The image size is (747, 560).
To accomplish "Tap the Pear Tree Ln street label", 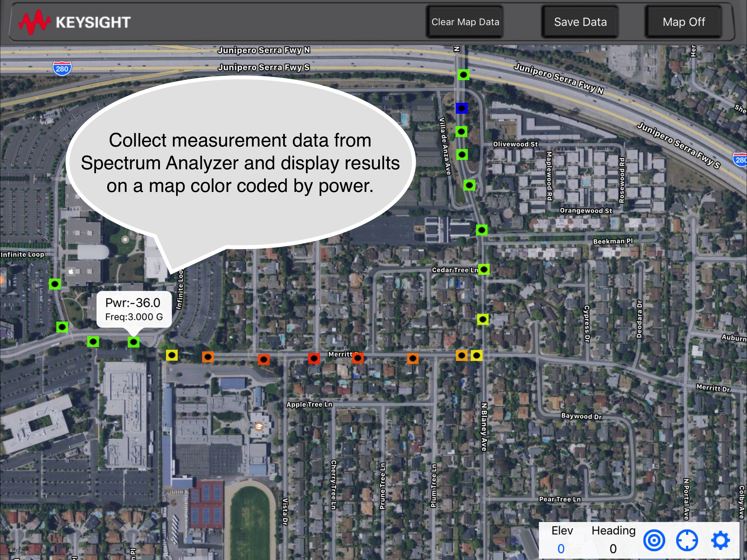I will point(560,499).
